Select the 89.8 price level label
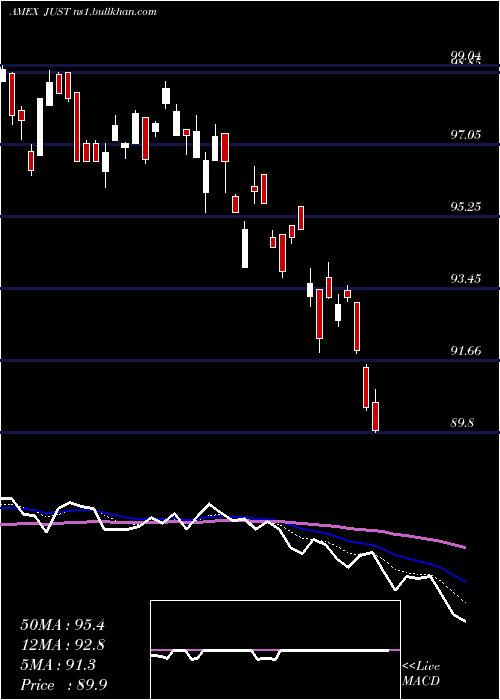This screenshot has height=700, width=500. pos(462,422)
